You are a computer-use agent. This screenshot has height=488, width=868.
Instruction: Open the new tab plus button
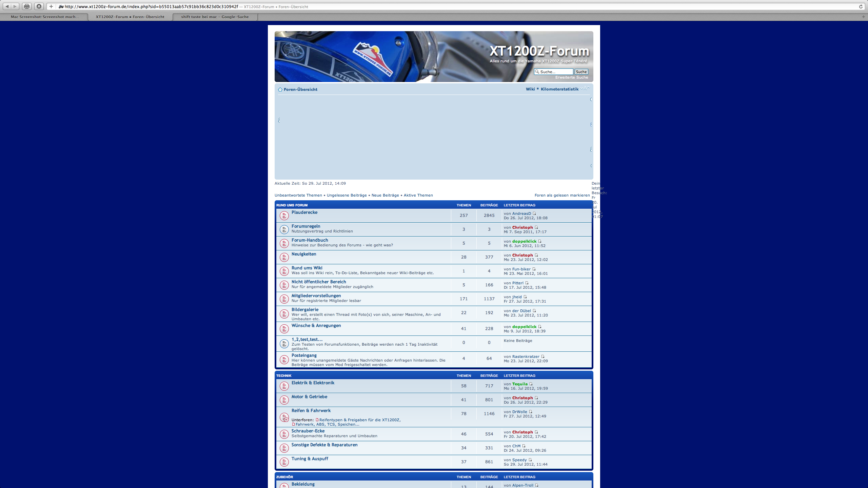pos(863,17)
